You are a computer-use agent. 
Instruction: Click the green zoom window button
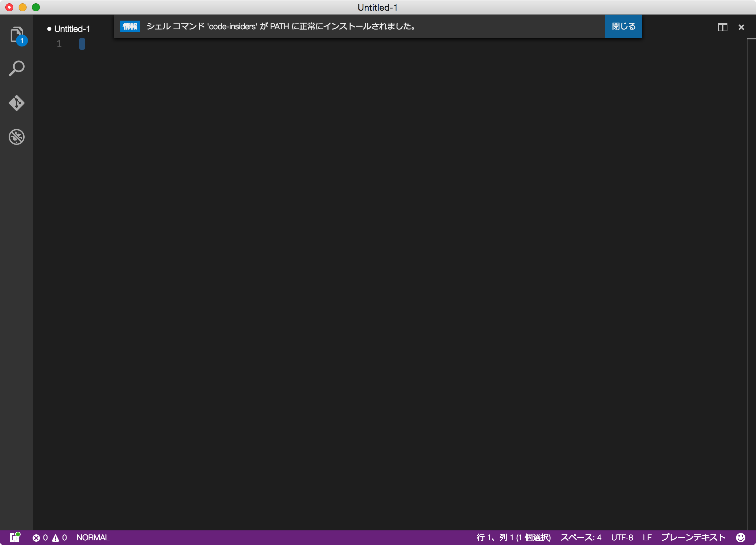tap(36, 7)
